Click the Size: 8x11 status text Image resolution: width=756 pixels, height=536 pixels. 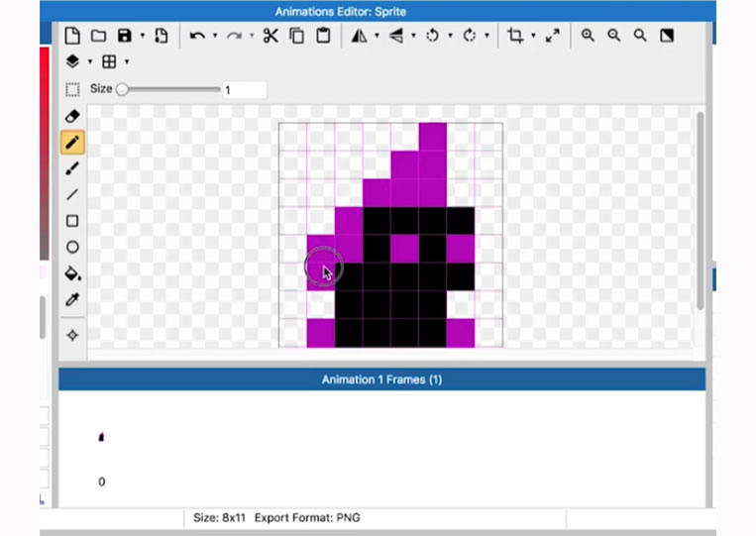point(219,518)
